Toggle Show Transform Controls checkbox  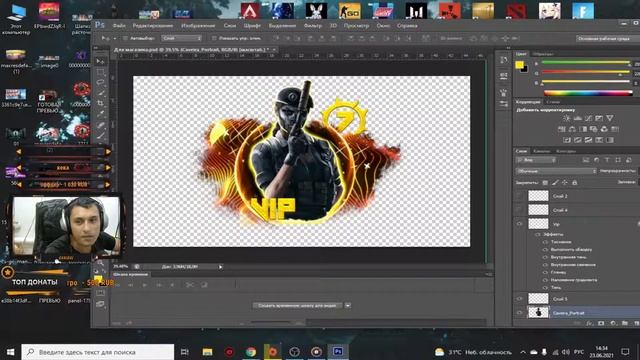click(x=214, y=38)
